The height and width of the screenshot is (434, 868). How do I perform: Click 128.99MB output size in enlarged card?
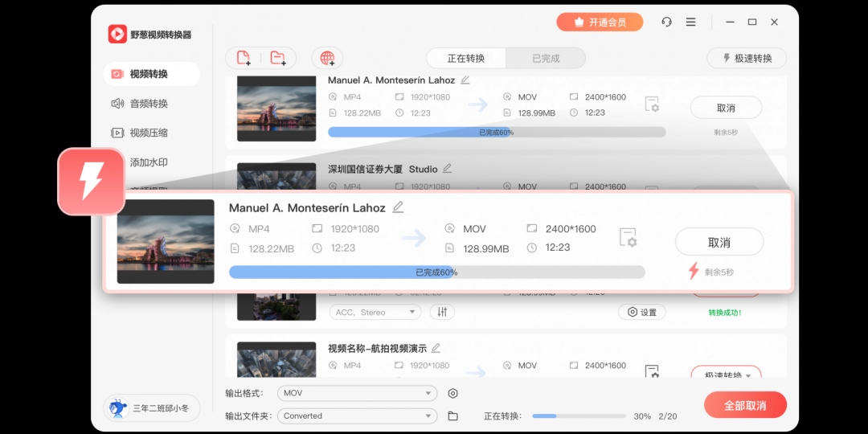[485, 249]
